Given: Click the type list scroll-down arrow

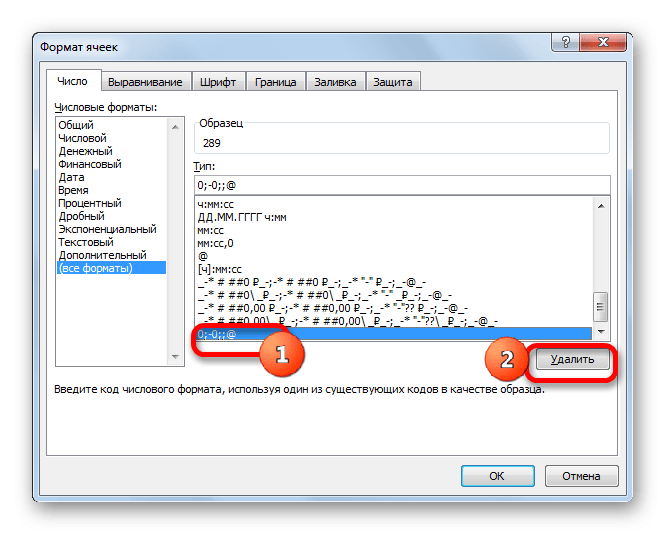Looking at the screenshot, I should point(601,332).
